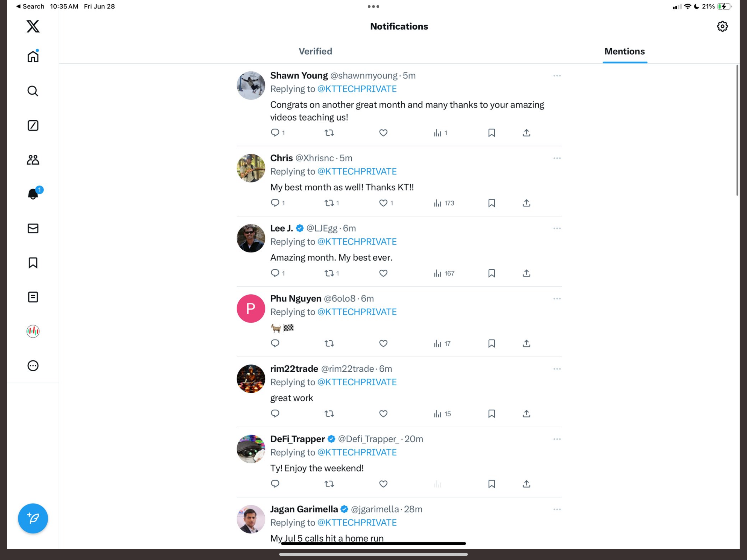Open Grok slash icon in sidebar

coord(33,126)
